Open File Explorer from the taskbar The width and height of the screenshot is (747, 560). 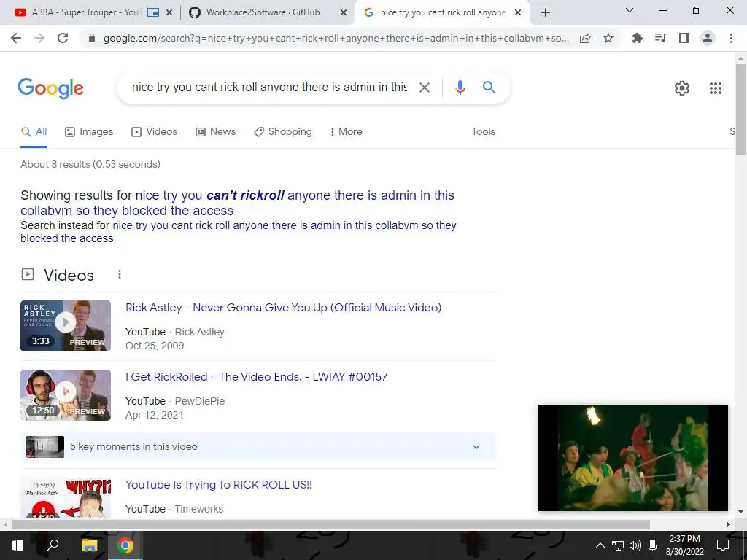tap(89, 545)
